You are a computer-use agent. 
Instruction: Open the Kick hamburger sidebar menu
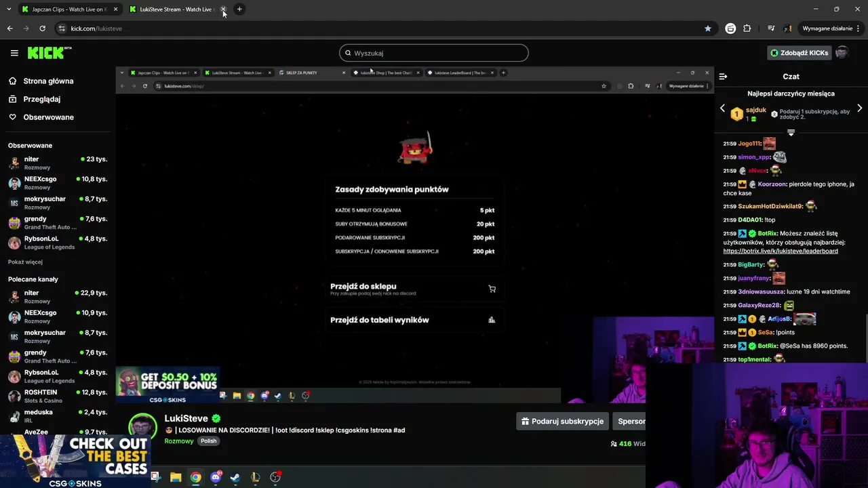tap(14, 53)
